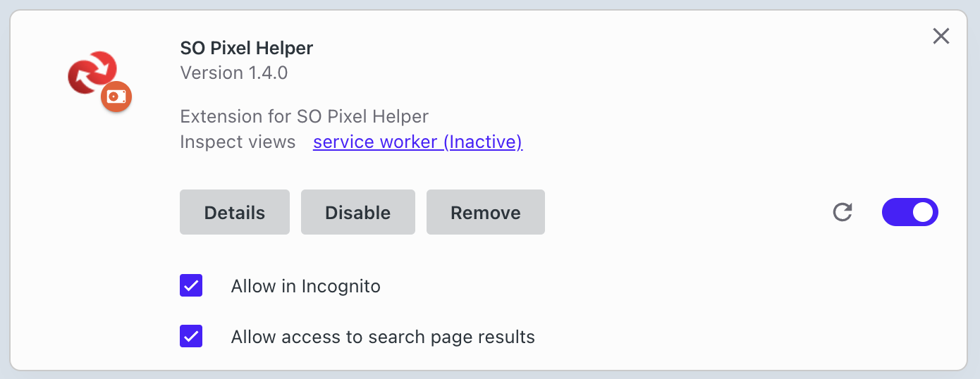Open the extension Details
980x379 pixels.
pyautogui.click(x=234, y=212)
